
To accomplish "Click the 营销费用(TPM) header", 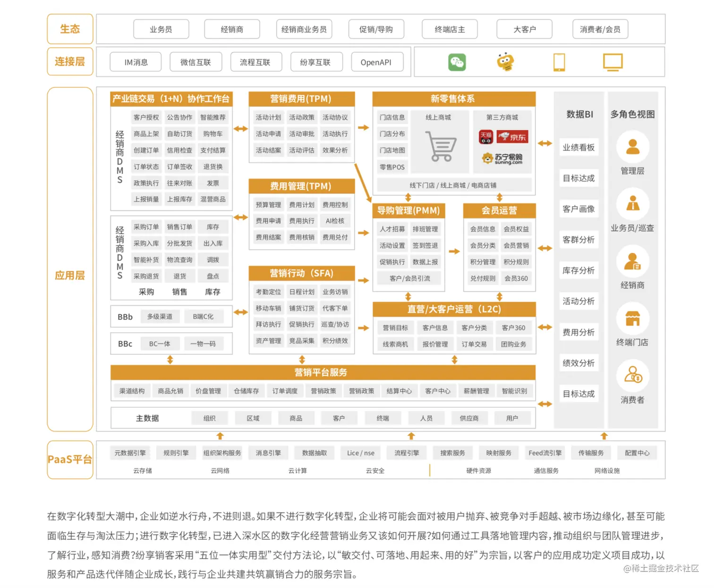I will (x=301, y=99).
